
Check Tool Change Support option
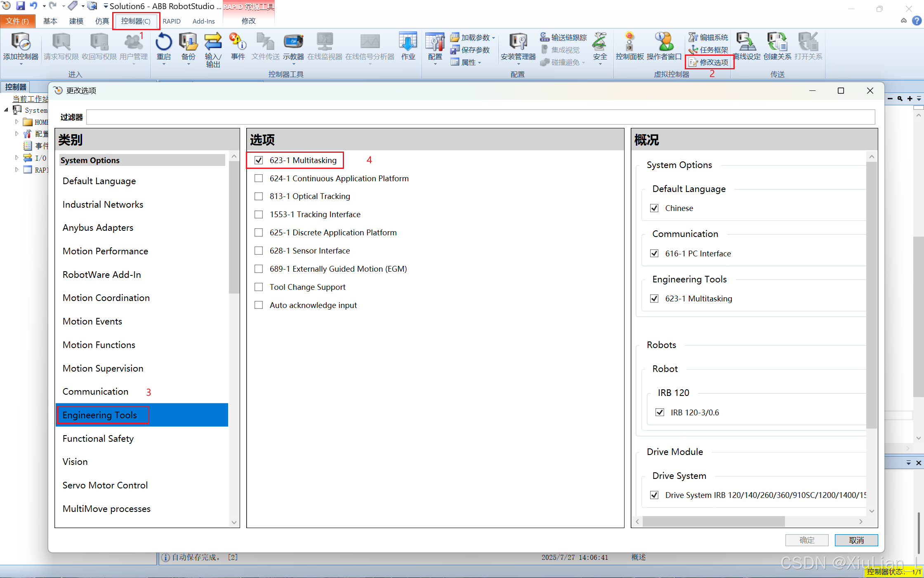[259, 287]
